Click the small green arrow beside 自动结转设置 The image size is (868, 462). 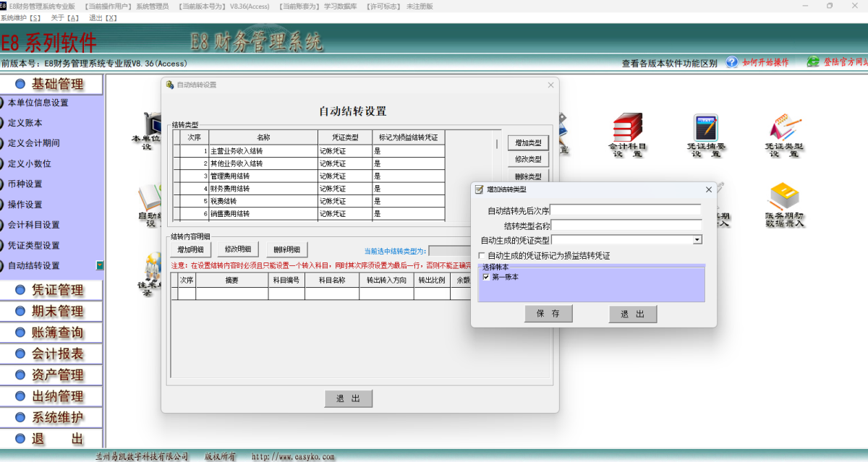(x=100, y=265)
